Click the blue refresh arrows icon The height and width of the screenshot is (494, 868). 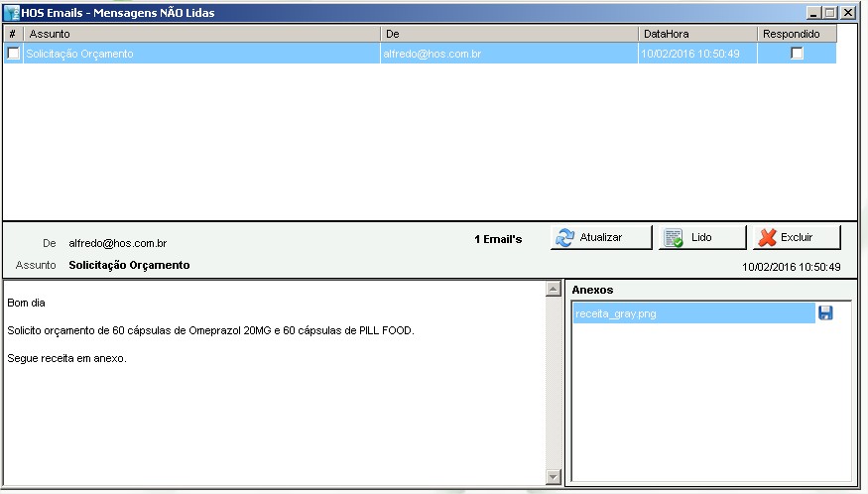coord(565,238)
